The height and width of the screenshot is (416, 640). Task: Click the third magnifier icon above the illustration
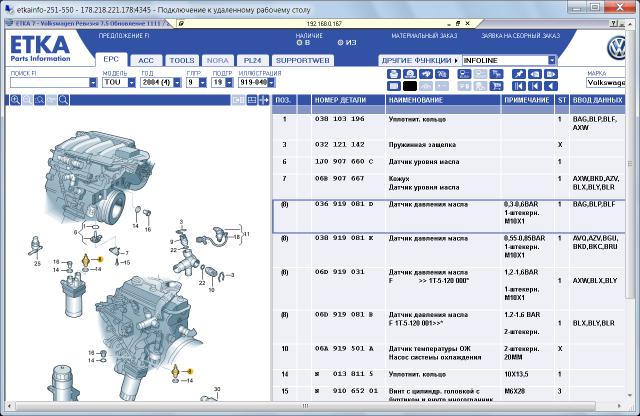coord(40,100)
